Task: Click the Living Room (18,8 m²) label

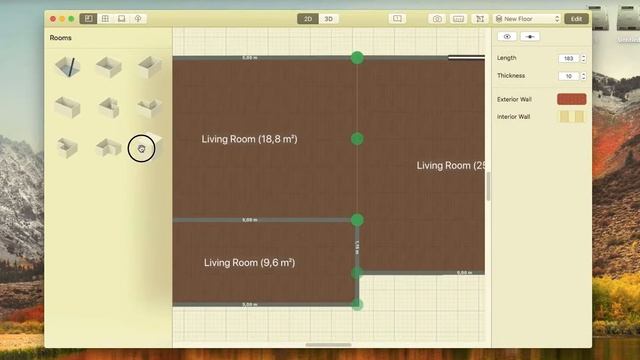Action: pos(249,139)
